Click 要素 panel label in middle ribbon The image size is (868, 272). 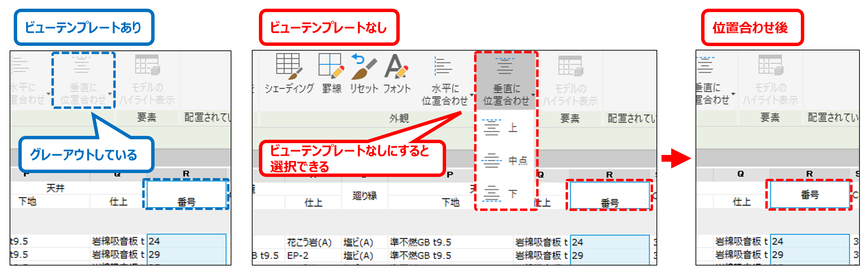pos(570,118)
